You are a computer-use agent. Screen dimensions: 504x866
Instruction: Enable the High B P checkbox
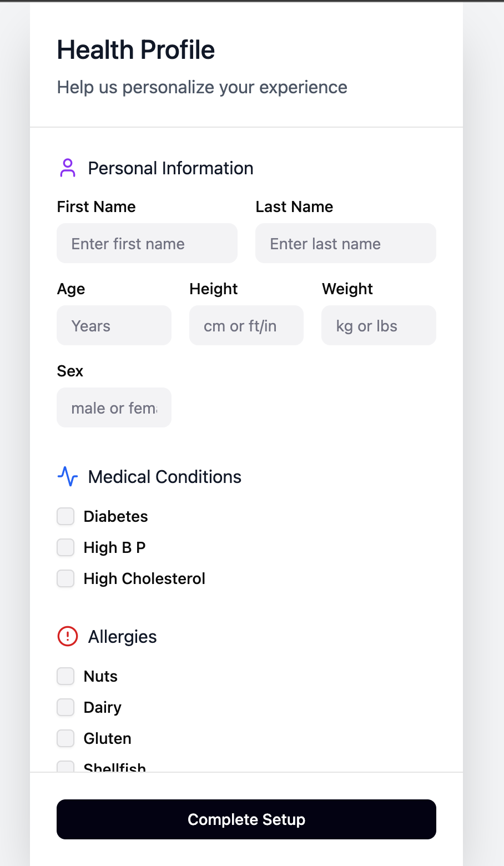pos(65,547)
